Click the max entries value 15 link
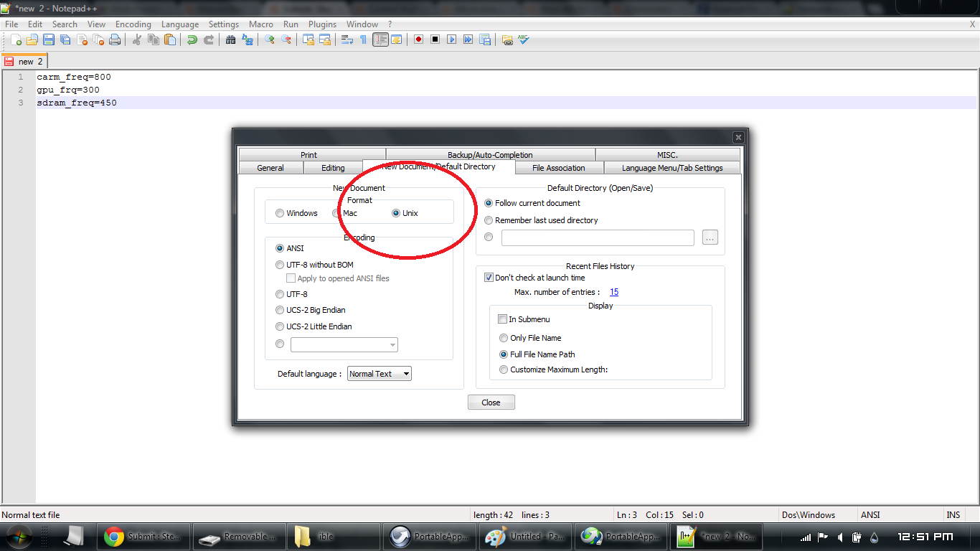 (x=614, y=292)
